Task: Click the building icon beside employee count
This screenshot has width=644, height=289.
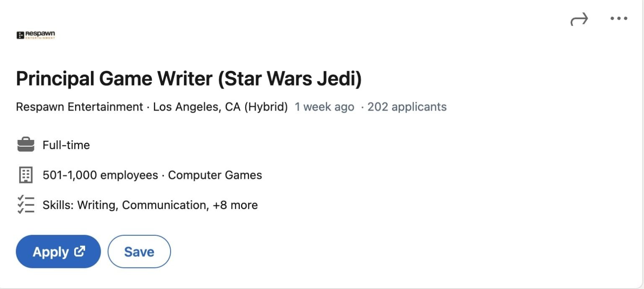Action: point(26,175)
